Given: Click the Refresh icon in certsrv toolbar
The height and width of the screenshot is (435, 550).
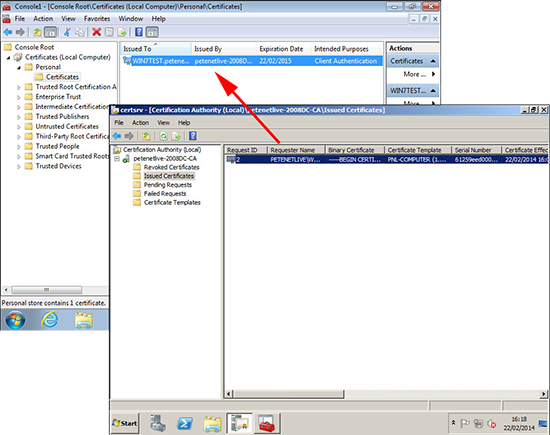Looking at the screenshot, I should click(x=163, y=136).
